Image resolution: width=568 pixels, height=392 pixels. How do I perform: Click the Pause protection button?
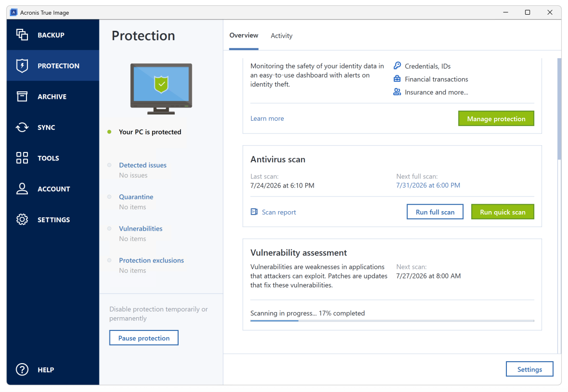click(x=144, y=338)
